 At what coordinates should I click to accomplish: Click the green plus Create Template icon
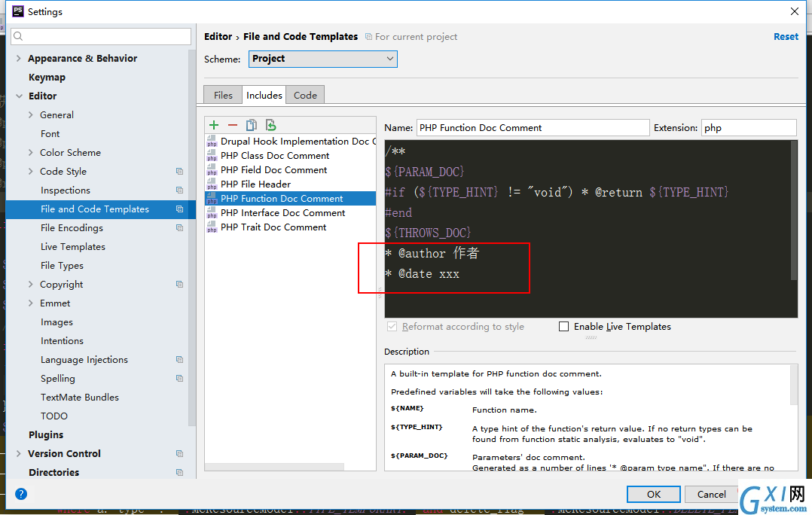pos(214,125)
